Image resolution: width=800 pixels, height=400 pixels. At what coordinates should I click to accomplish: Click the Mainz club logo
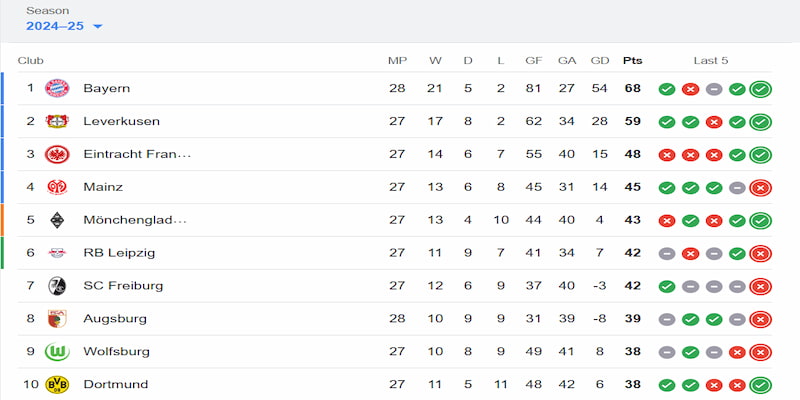(x=57, y=187)
